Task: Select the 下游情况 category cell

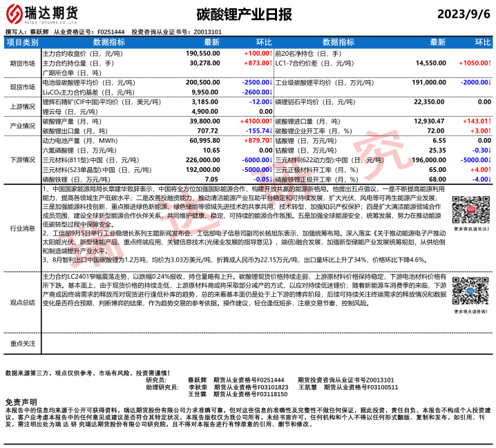Action: coord(23,159)
